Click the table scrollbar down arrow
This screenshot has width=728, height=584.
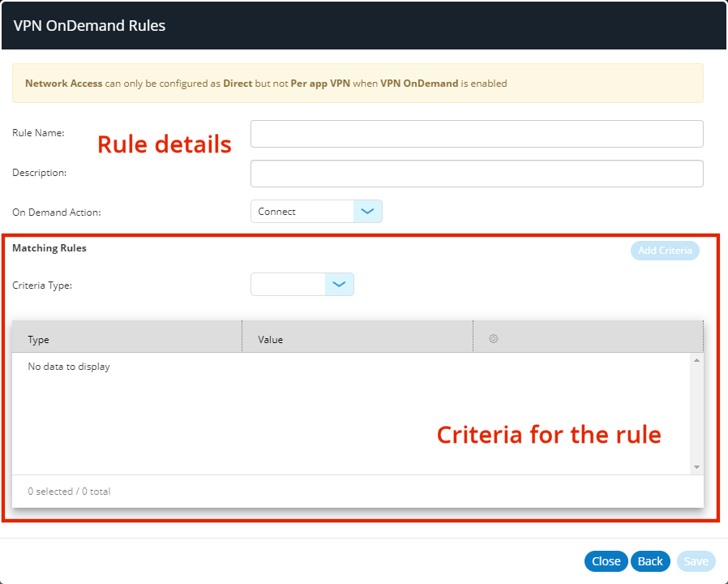coord(696,467)
